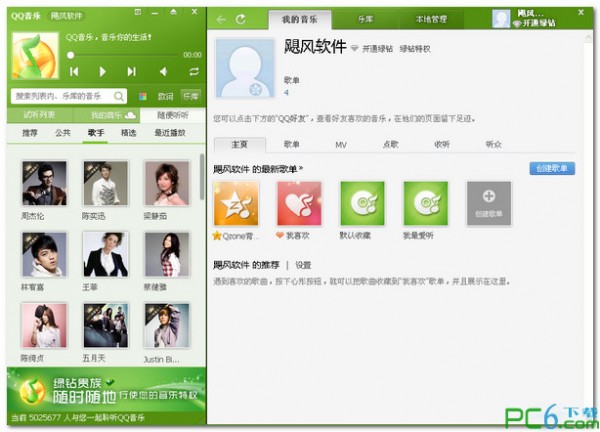The width and height of the screenshot is (600, 432).
Task: Open the 我最爱听 playlist icon
Action: click(426, 204)
